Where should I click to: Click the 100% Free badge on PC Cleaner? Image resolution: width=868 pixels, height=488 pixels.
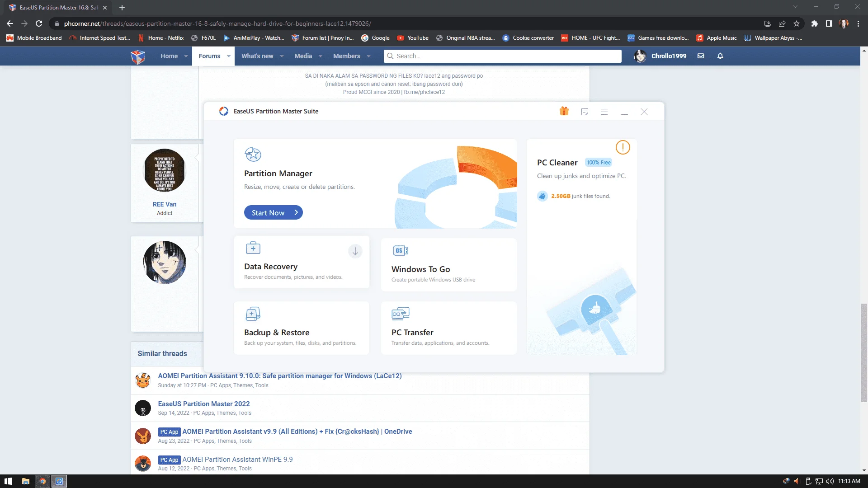(599, 163)
